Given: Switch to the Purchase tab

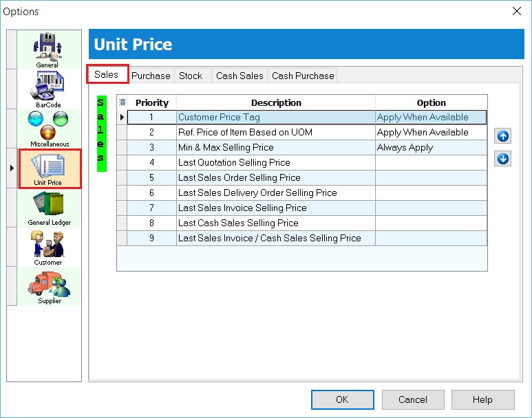Looking at the screenshot, I should (151, 76).
